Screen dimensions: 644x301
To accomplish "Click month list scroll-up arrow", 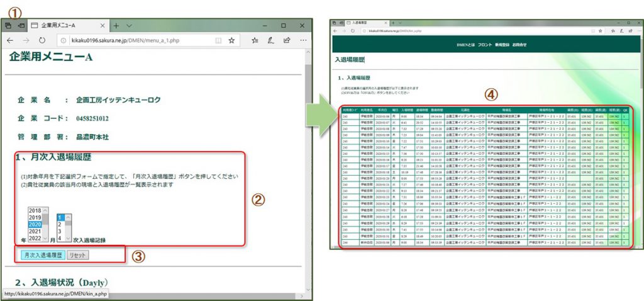I will pyautogui.click(x=69, y=217).
